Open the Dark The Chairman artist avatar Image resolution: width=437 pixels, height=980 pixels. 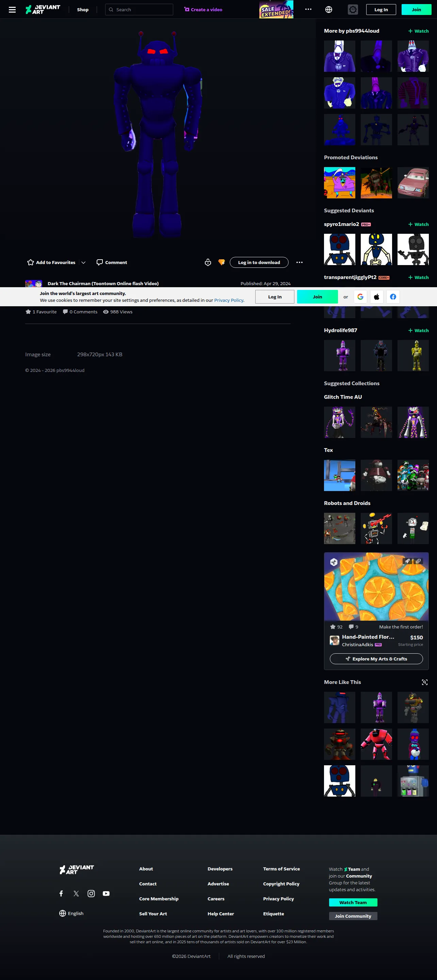[x=33, y=284]
